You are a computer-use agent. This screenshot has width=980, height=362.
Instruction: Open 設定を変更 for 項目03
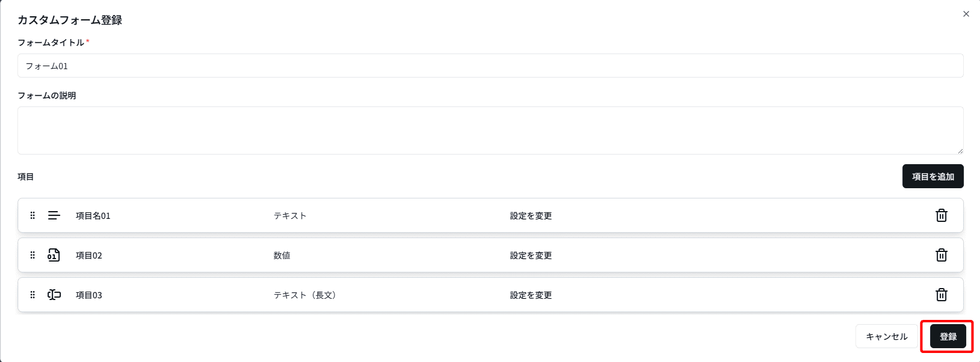[531, 295]
